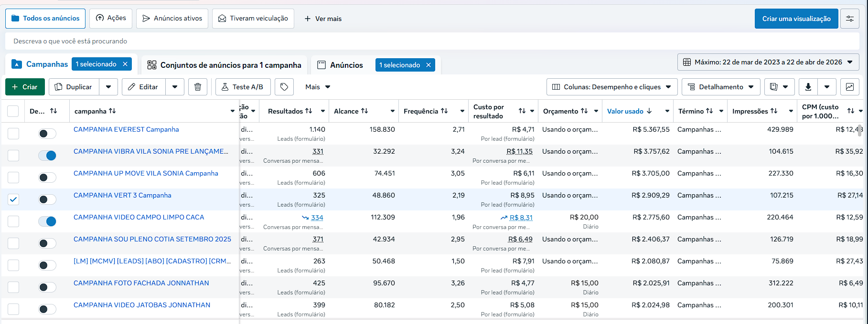Screen dimensions: 868x324
Task: Click the search description input field
Action: click(432, 41)
